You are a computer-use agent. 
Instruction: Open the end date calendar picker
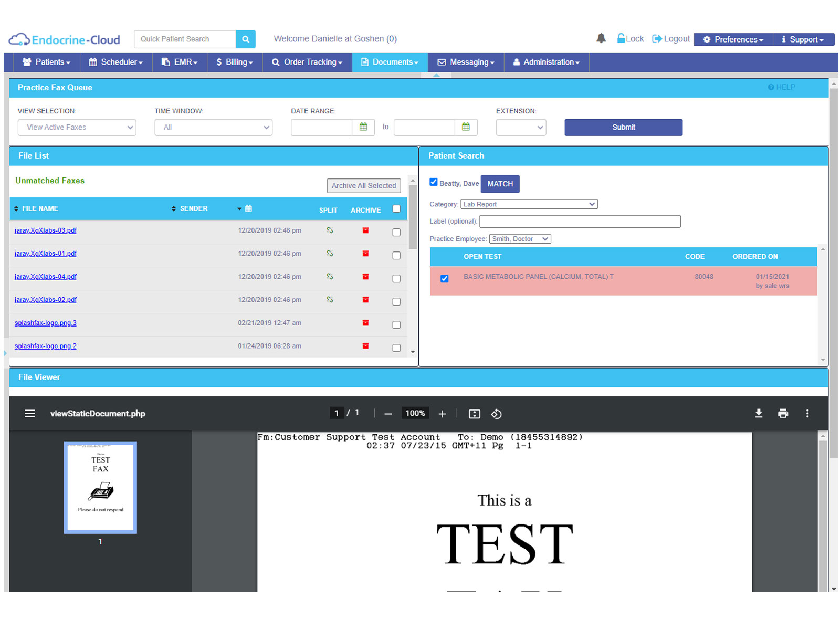click(466, 127)
